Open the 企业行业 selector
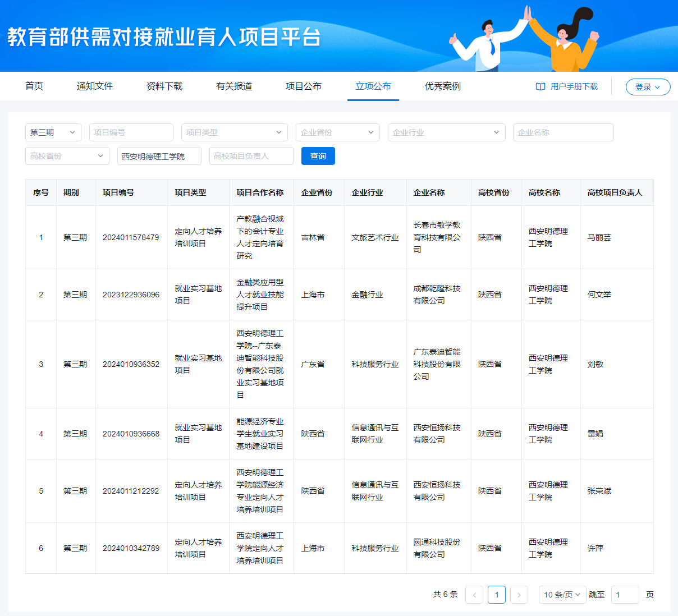This screenshot has width=678, height=616. (x=446, y=132)
